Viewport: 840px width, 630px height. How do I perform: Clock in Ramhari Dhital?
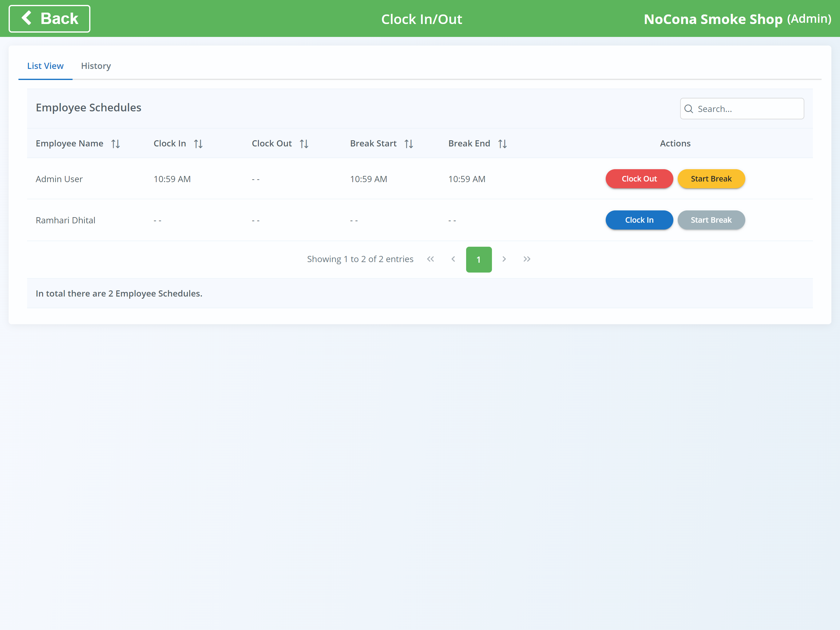pyautogui.click(x=639, y=220)
